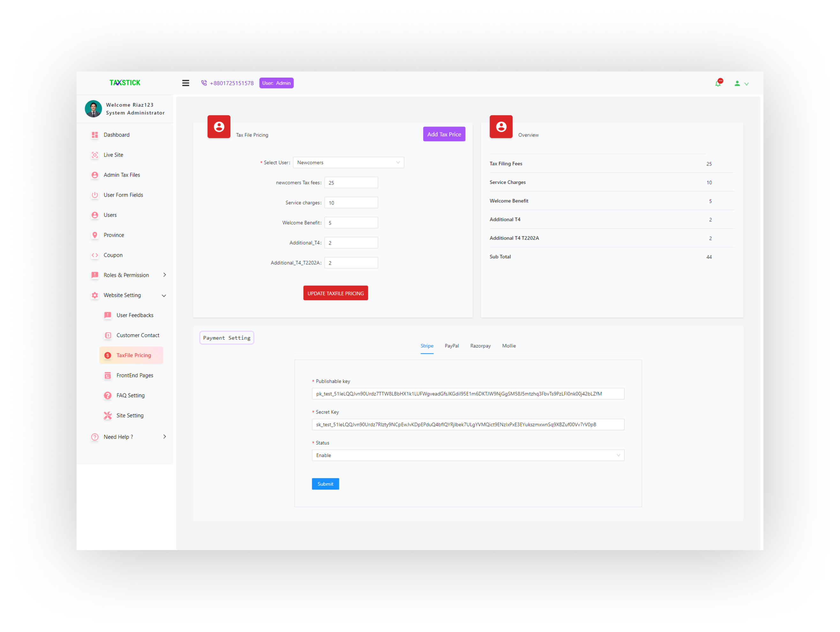This screenshot has width=840, height=632.
Task: Click the Coupon code icon
Action: [95, 255]
